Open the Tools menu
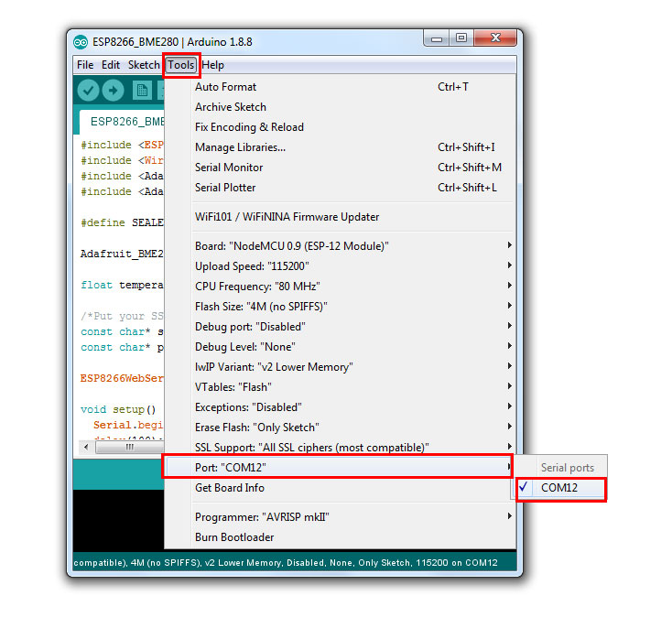672x628 pixels. pos(181,65)
